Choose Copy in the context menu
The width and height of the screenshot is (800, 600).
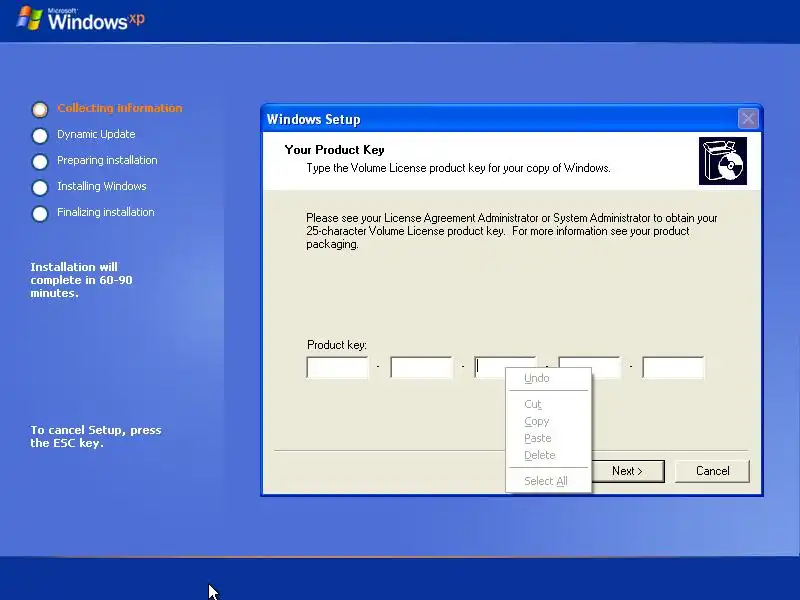[548, 421]
